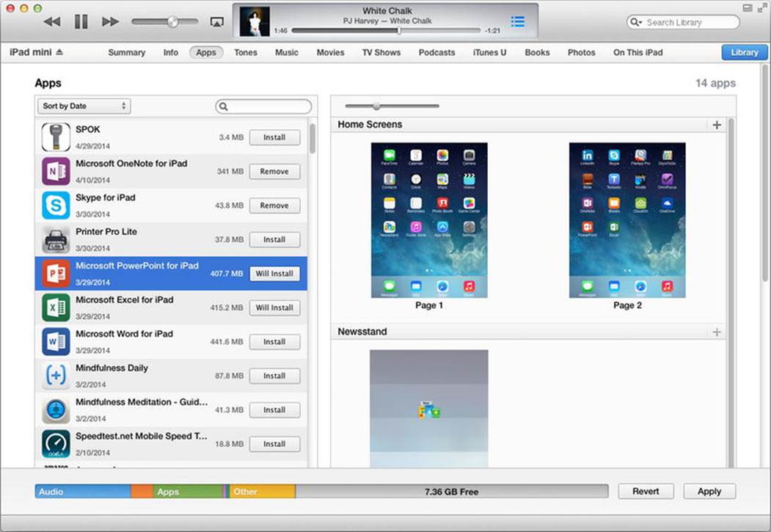Click the Microsoft Excel app icon

point(56,307)
